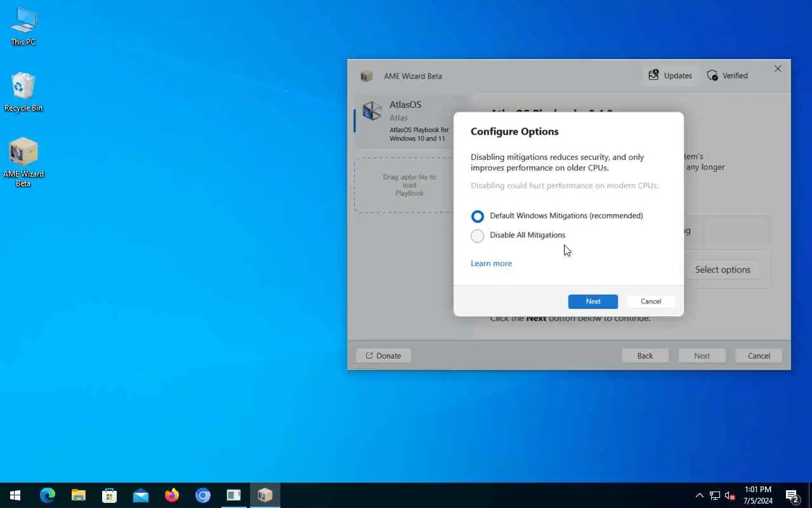Open clock and date flyout
Viewport: 812px width, 508px height.
pyautogui.click(x=757, y=495)
